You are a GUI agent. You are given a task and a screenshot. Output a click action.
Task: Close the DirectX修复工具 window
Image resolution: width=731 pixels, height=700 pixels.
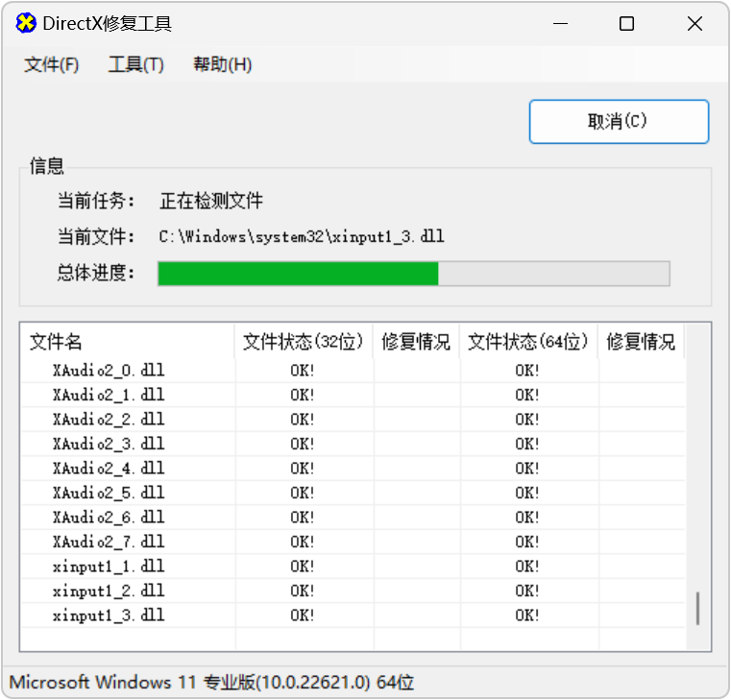click(694, 23)
